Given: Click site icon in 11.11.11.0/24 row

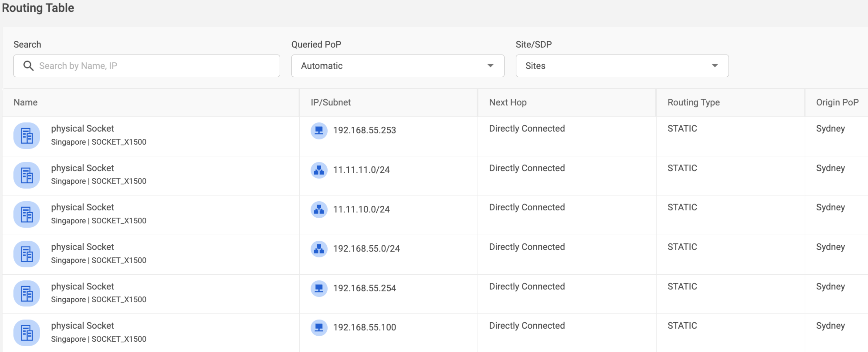Looking at the screenshot, I should pyautogui.click(x=27, y=175).
